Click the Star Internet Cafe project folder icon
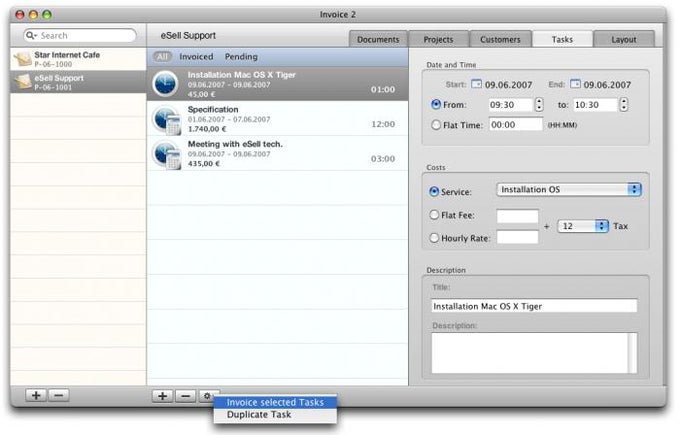680x435 pixels. pyautogui.click(x=22, y=59)
